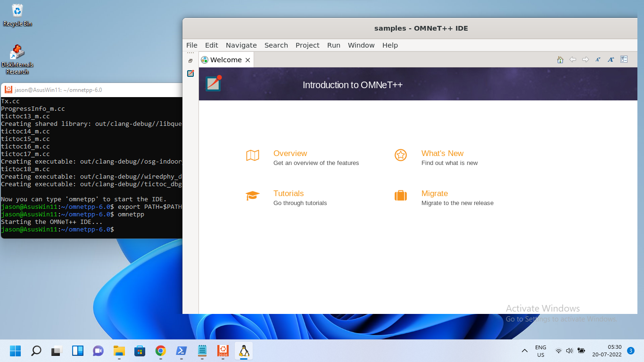The image size is (644, 362).
Task: Magnify font size in Welcome view
Action: pos(611,59)
